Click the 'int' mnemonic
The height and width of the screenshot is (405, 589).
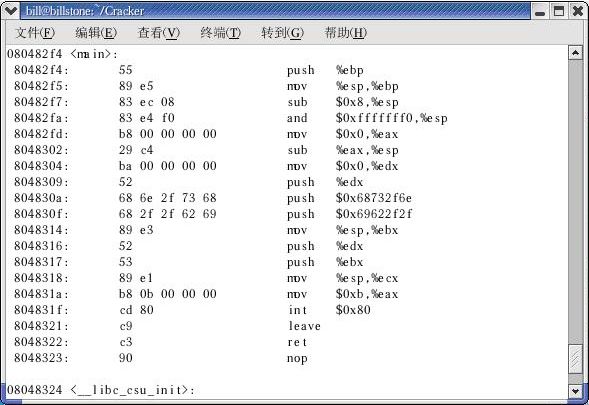coord(298,310)
